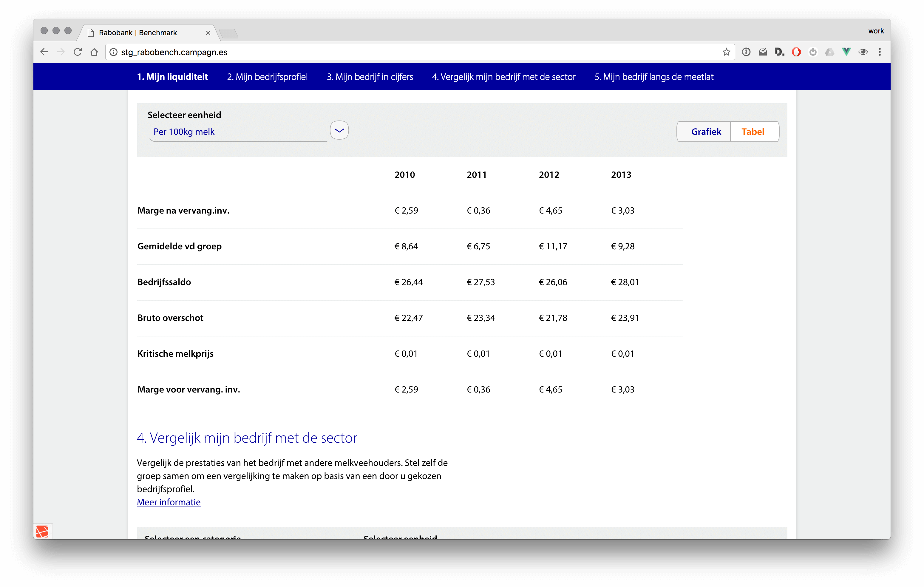This screenshot has width=924, height=587.
Task: Click the page info icon in address bar
Action: point(114,52)
